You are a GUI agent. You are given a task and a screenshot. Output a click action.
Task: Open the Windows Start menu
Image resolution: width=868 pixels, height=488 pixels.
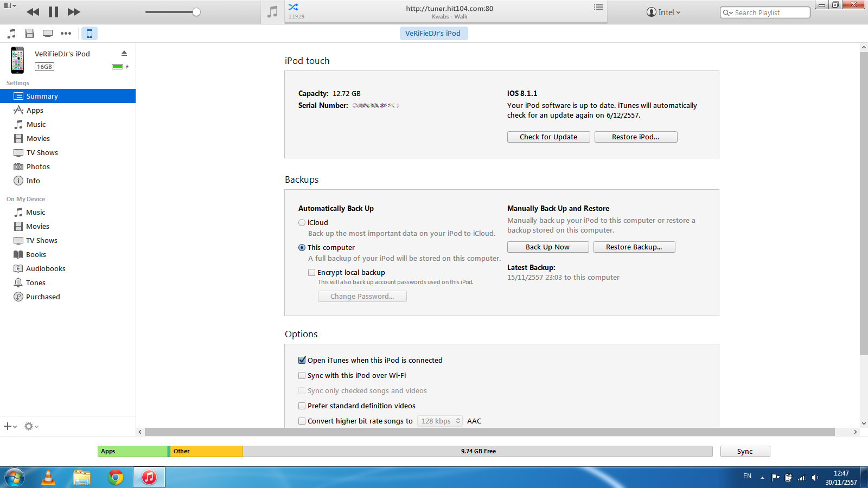point(15,477)
